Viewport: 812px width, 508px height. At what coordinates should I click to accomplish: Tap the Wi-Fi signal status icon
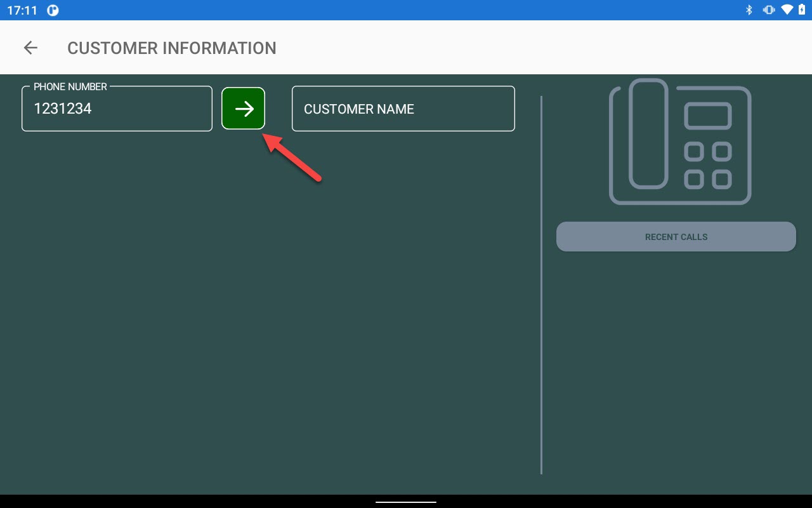[787, 10]
